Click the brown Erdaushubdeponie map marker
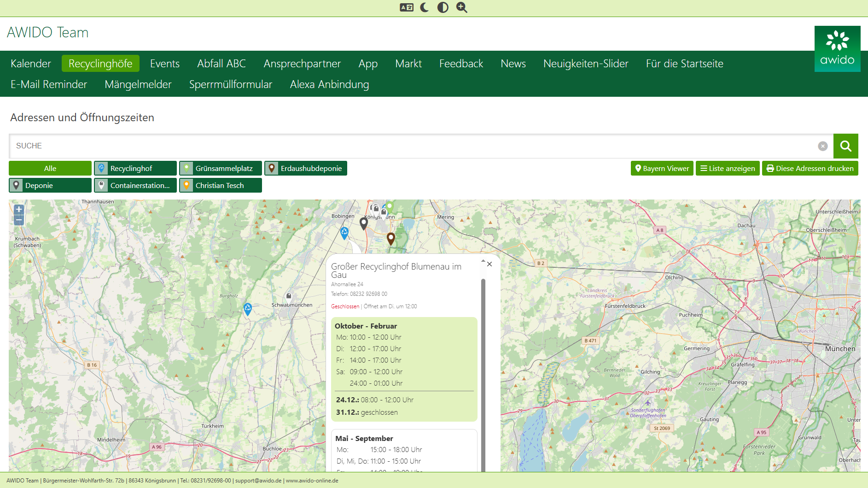Image resolution: width=868 pixels, height=488 pixels. (391, 238)
